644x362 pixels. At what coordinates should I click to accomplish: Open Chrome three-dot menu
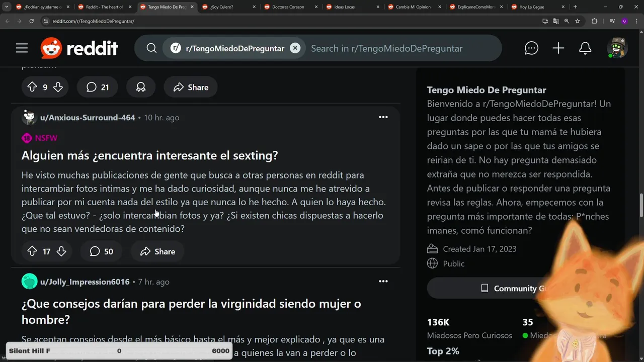pos(636,21)
